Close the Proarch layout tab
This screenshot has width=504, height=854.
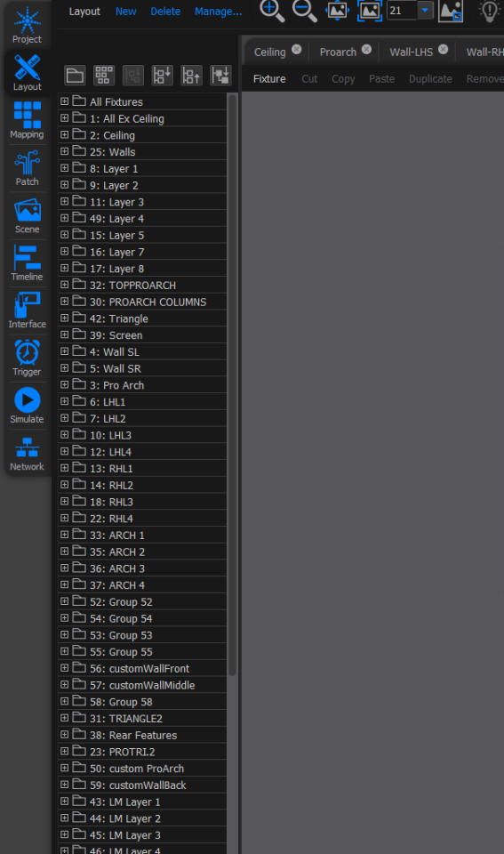click(x=366, y=49)
